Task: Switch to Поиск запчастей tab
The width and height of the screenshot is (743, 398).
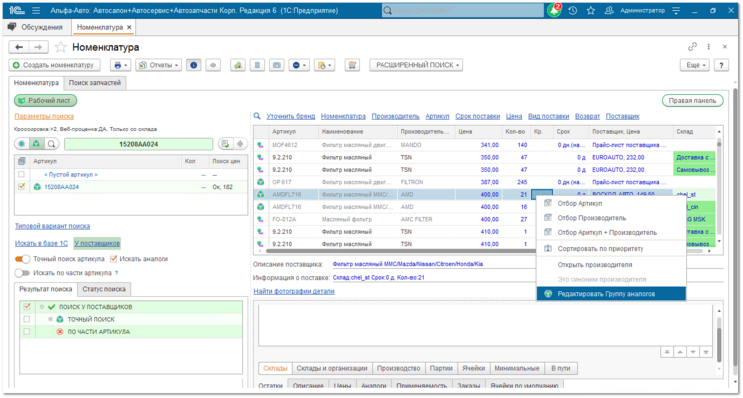Action: click(x=95, y=82)
